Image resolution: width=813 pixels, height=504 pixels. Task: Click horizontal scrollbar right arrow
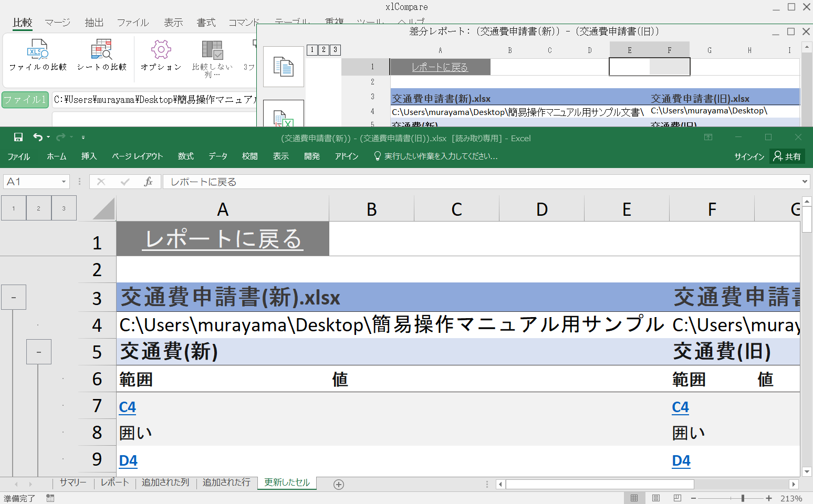[794, 484]
